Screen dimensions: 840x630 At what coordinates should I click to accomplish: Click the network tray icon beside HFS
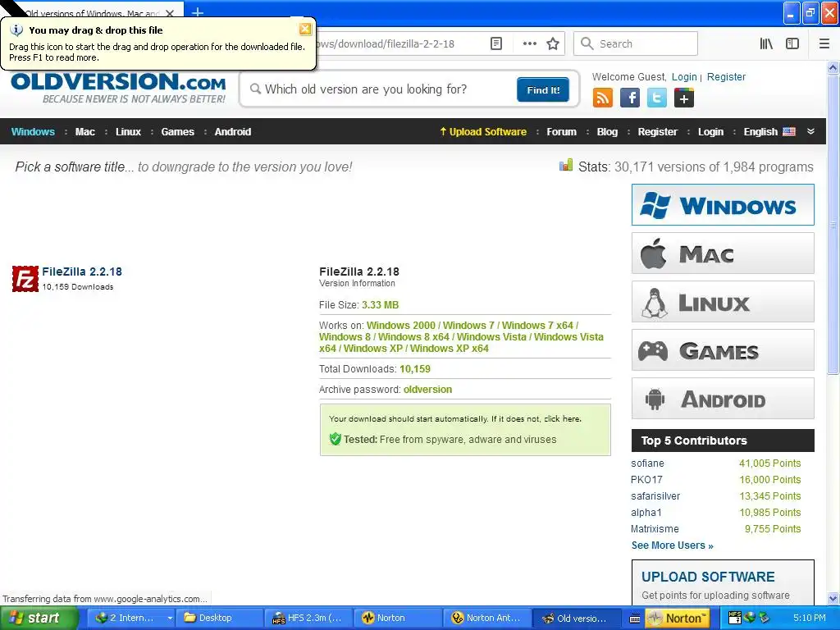tap(750, 617)
